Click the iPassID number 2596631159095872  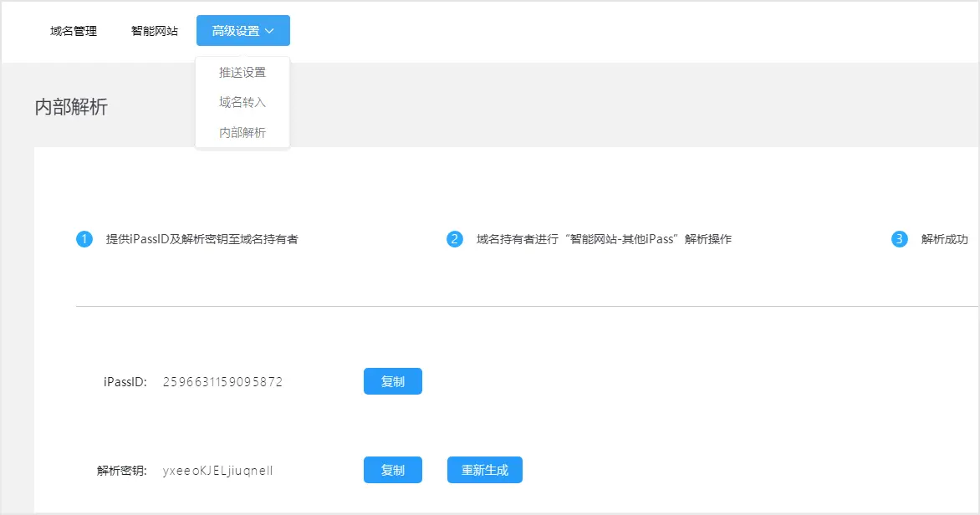pyautogui.click(x=222, y=382)
